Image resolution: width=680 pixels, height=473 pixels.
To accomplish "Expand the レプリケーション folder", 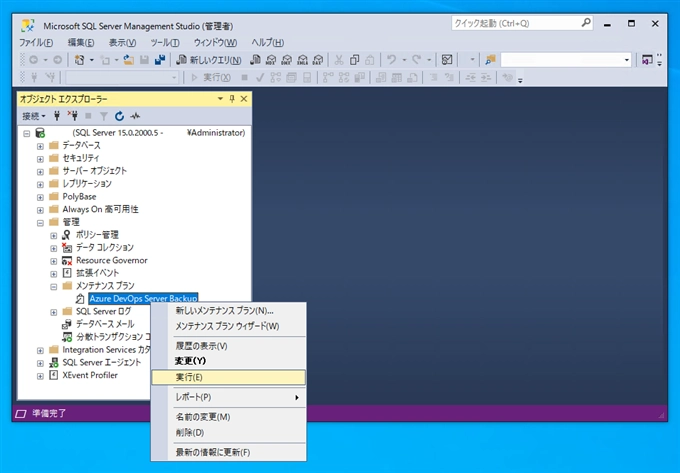I will (x=40, y=185).
